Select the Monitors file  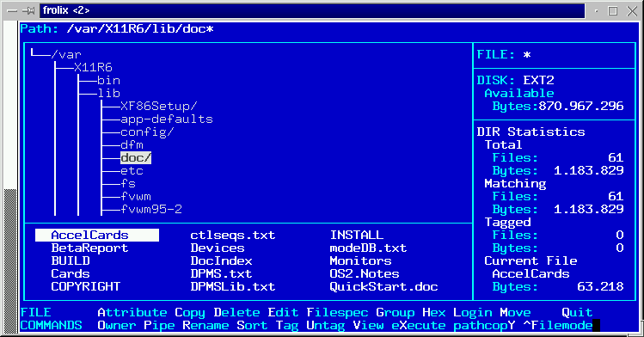tap(360, 261)
